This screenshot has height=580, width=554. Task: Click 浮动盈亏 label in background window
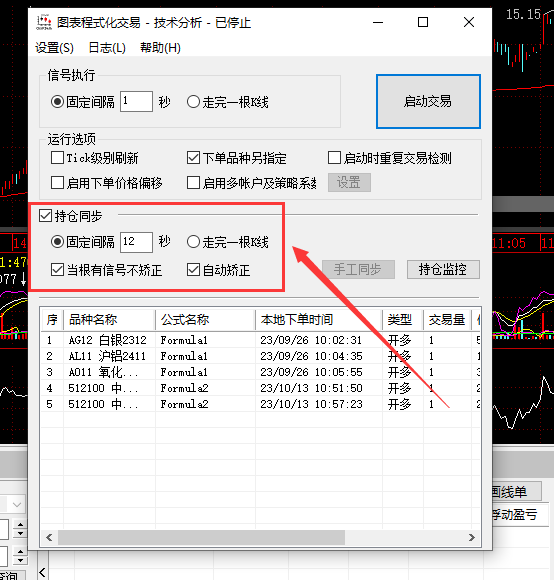[x=514, y=514]
